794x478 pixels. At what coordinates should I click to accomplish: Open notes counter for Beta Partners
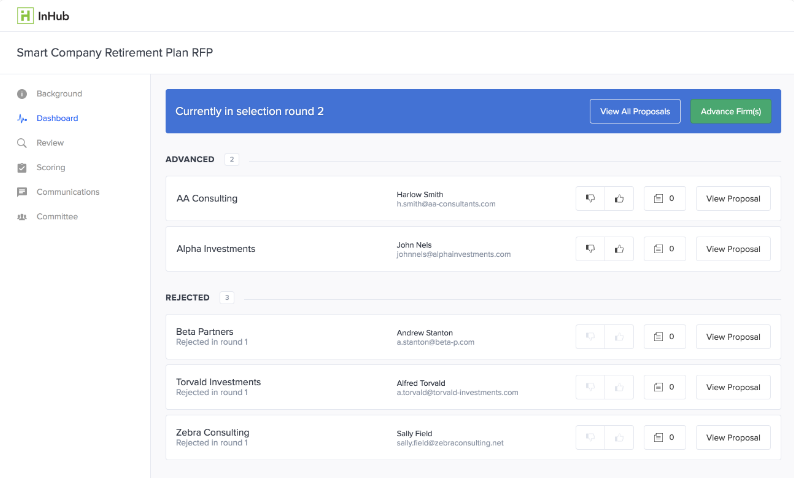[664, 337]
